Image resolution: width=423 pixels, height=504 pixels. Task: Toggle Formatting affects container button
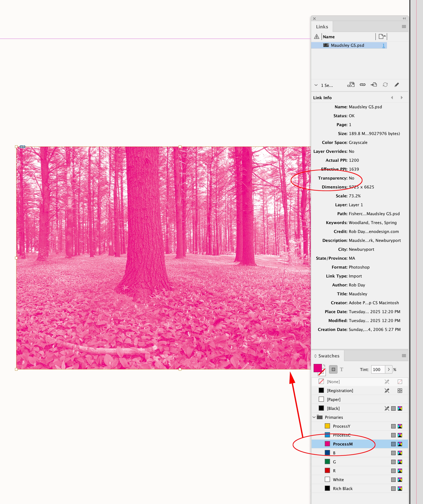(333, 369)
